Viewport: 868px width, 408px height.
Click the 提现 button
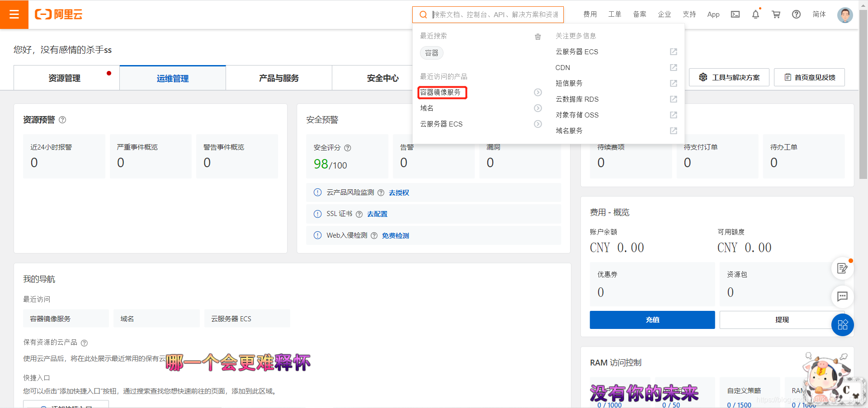(782, 319)
